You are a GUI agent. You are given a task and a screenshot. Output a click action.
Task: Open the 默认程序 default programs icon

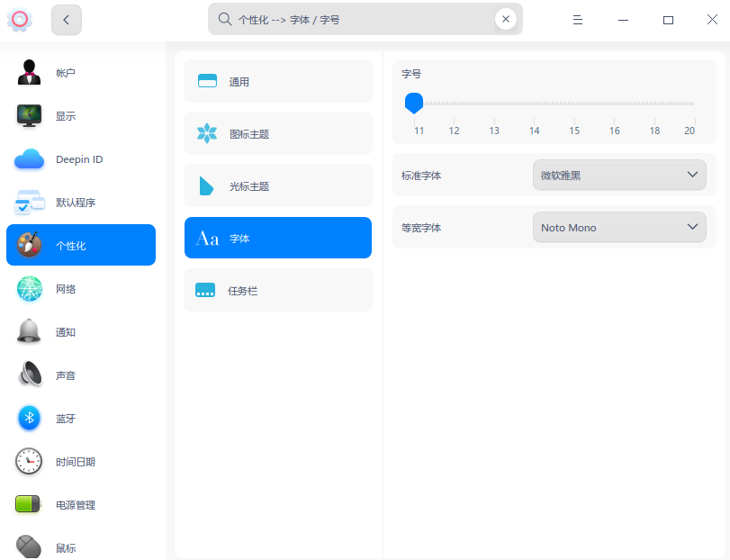pyautogui.click(x=30, y=203)
